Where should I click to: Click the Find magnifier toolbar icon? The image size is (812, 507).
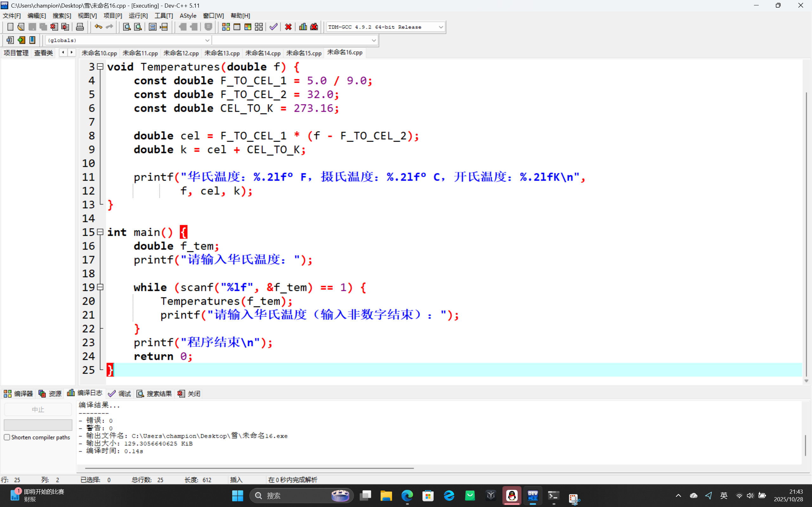[x=127, y=27]
